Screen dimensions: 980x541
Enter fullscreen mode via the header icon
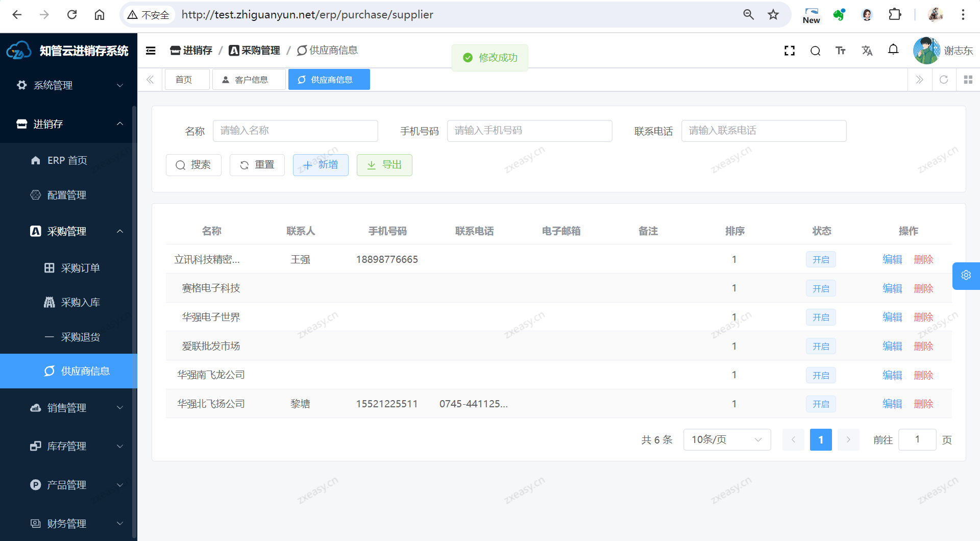point(789,51)
